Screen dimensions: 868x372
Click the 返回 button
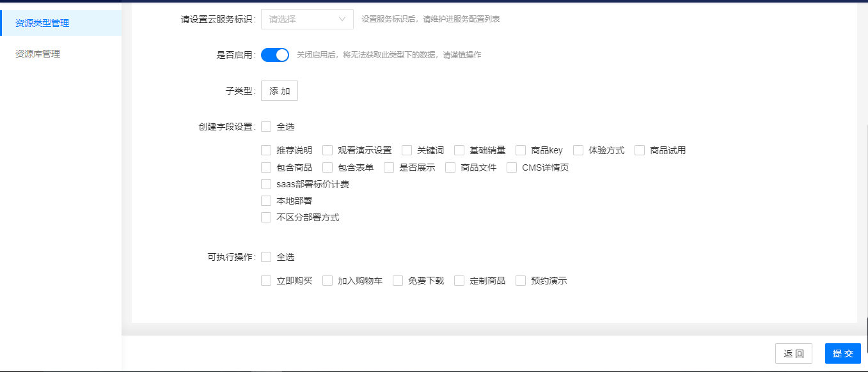[x=794, y=353]
